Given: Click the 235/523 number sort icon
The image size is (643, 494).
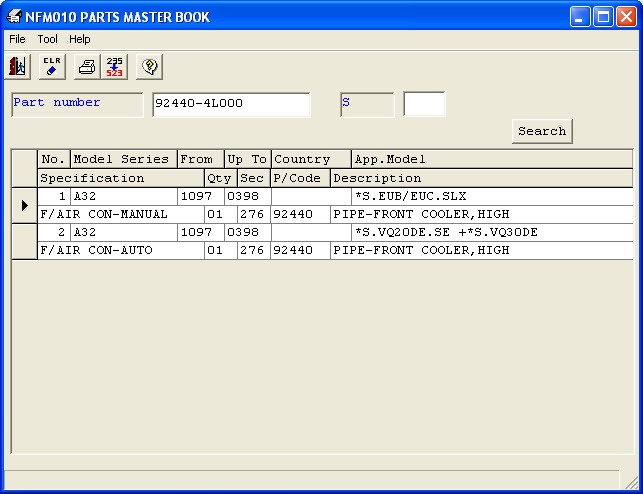Looking at the screenshot, I should coord(115,67).
